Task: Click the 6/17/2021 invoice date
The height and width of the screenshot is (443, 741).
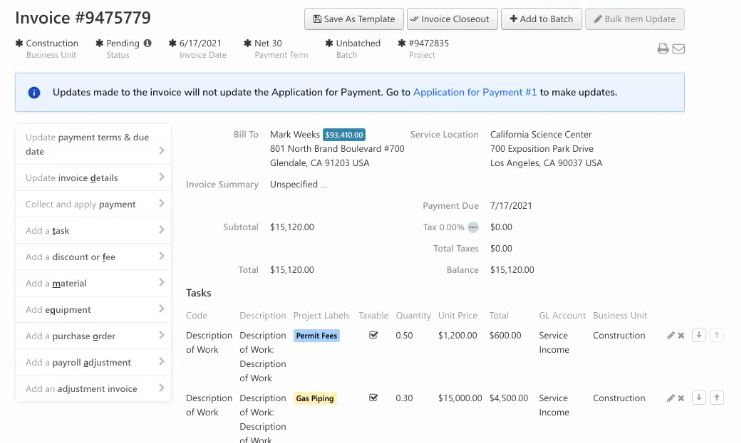Action: (200, 43)
